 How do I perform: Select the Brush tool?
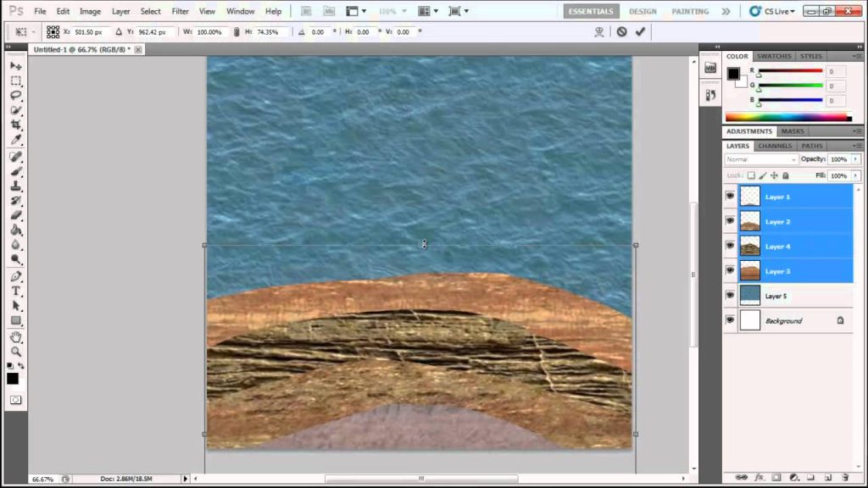pyautogui.click(x=15, y=171)
